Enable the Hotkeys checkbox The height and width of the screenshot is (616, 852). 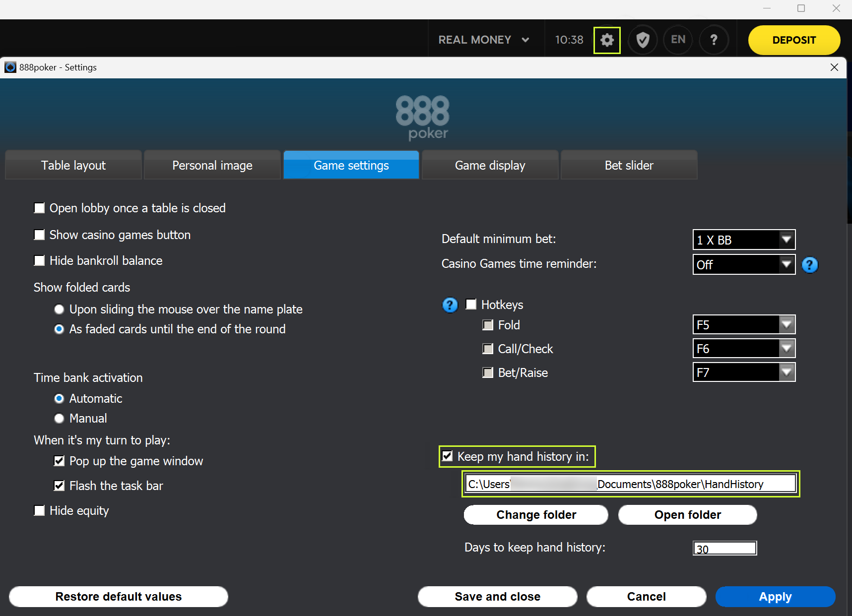pos(471,305)
